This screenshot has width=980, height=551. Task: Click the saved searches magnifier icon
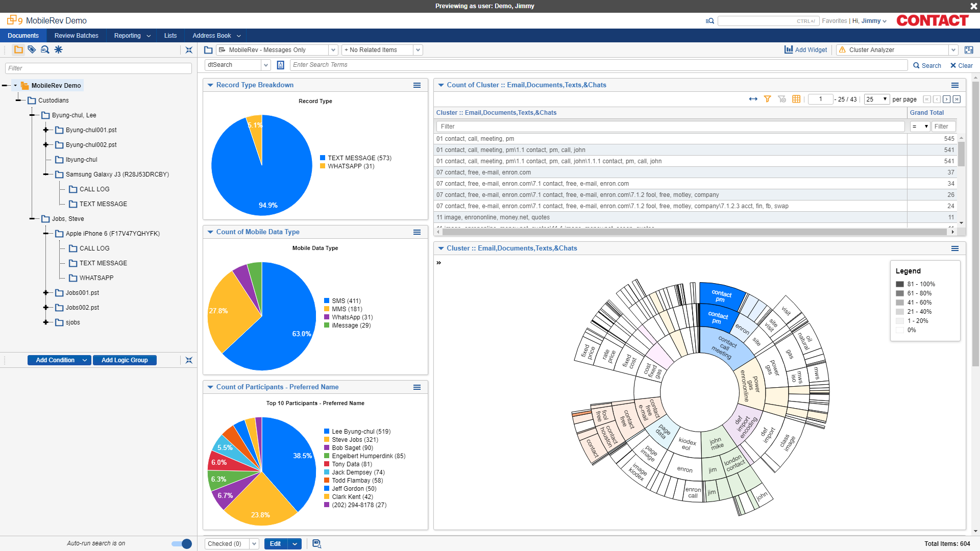click(x=45, y=49)
